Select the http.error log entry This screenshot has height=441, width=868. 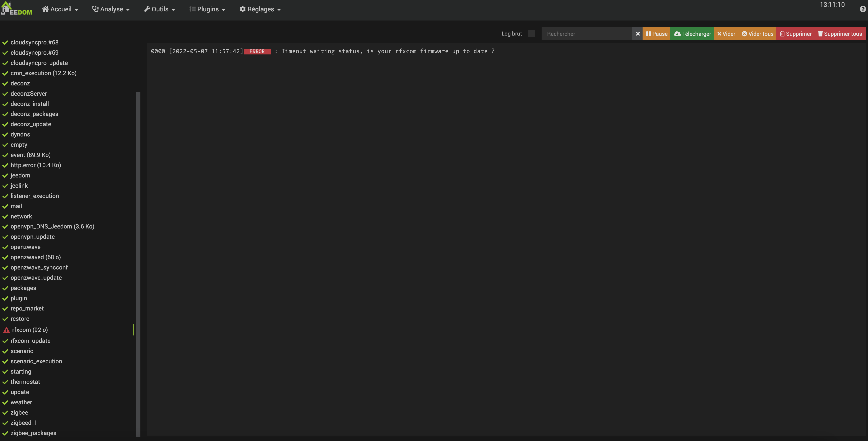tap(35, 165)
